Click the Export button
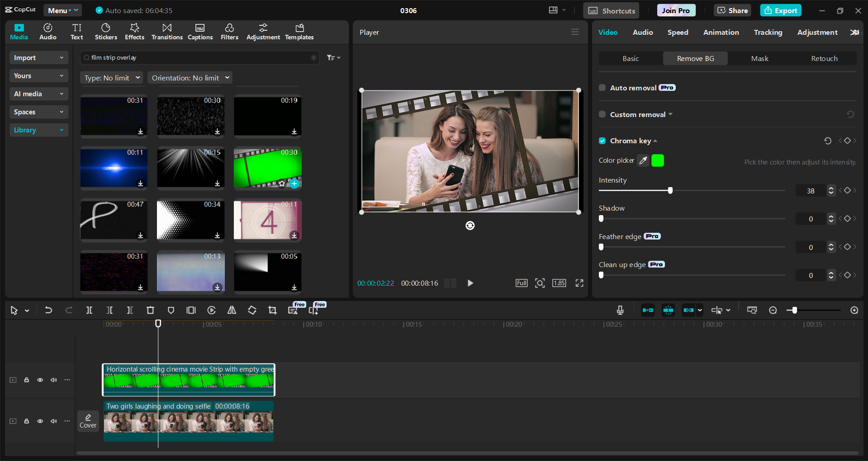868x461 pixels. click(x=780, y=10)
